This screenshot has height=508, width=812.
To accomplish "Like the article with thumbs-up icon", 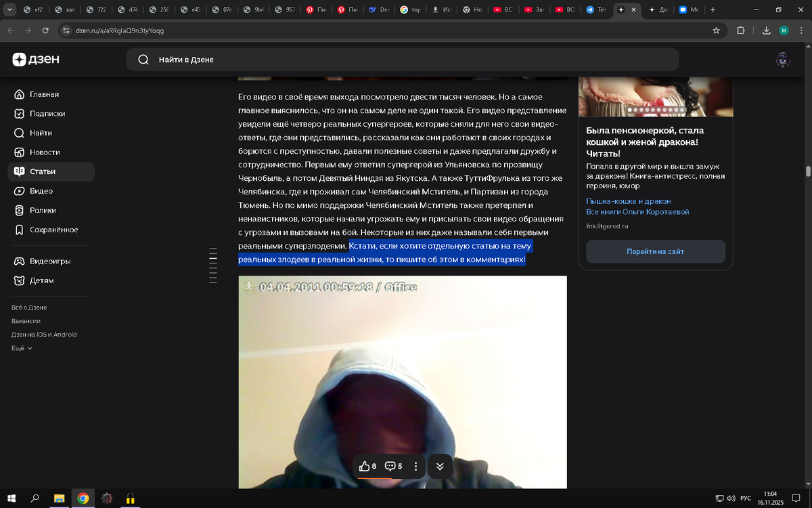I will pyautogui.click(x=367, y=466).
